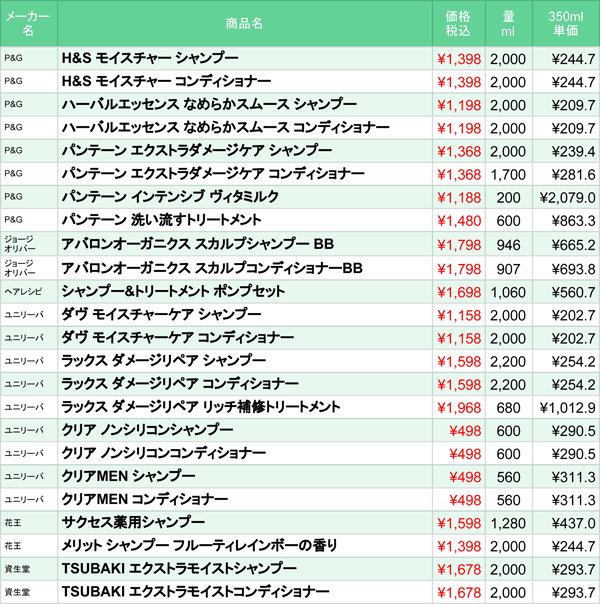Select パンテーン エクストラダメージケア シャンプー

pyautogui.click(x=197, y=151)
